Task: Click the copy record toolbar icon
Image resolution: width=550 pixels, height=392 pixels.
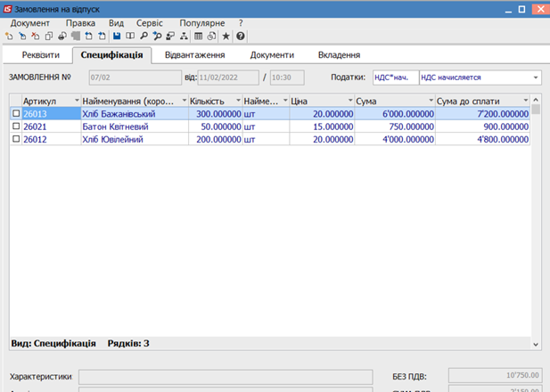Action: pyautogui.click(x=49, y=37)
